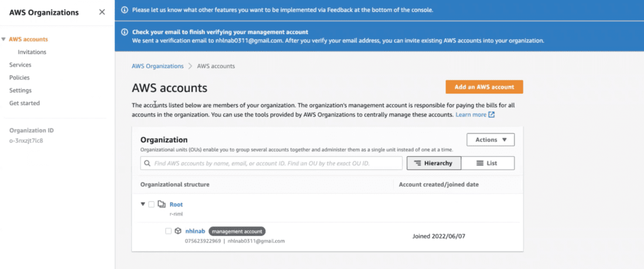This screenshot has height=269, width=644.
Task: Switch to Hierarchy view
Action: [x=434, y=163]
